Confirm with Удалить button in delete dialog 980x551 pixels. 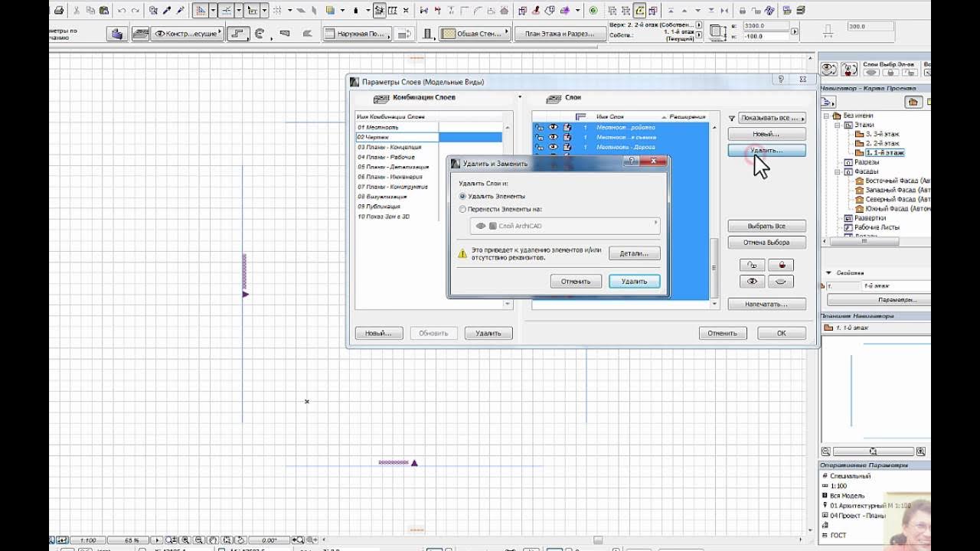(635, 282)
